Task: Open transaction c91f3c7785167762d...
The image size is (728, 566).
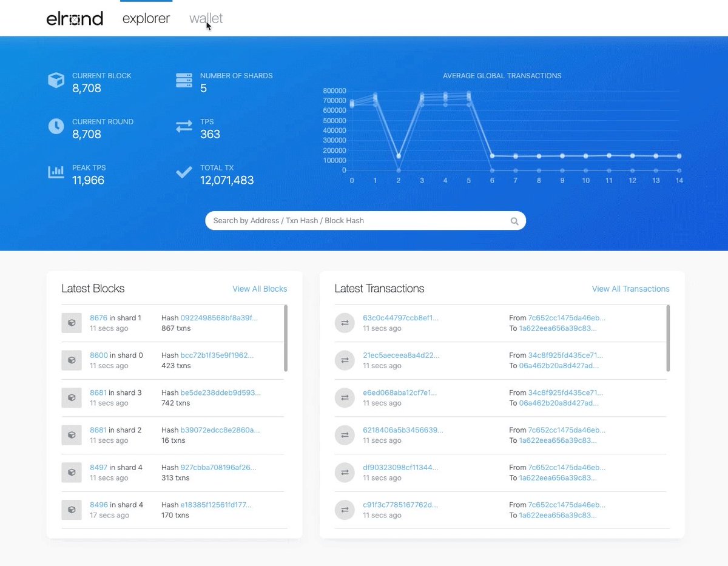Action: [400, 505]
